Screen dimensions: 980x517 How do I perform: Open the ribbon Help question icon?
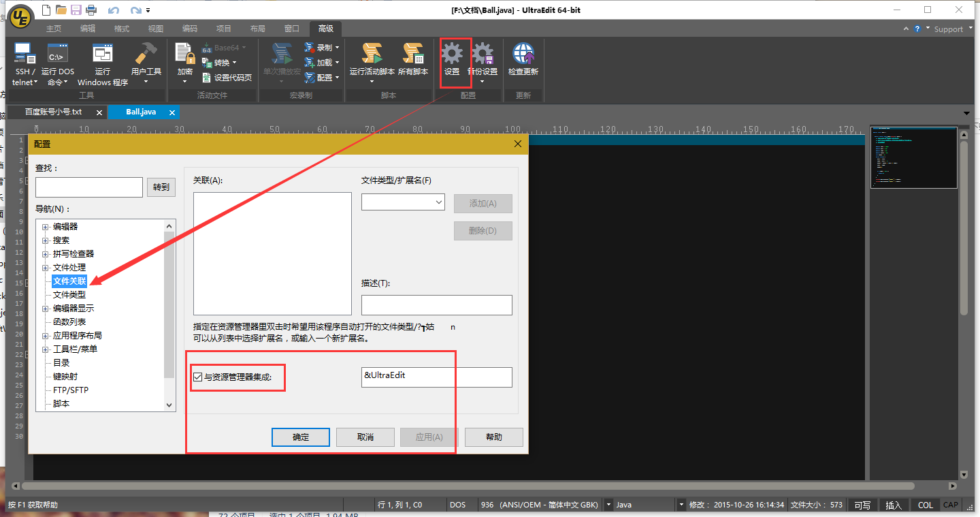tap(917, 29)
